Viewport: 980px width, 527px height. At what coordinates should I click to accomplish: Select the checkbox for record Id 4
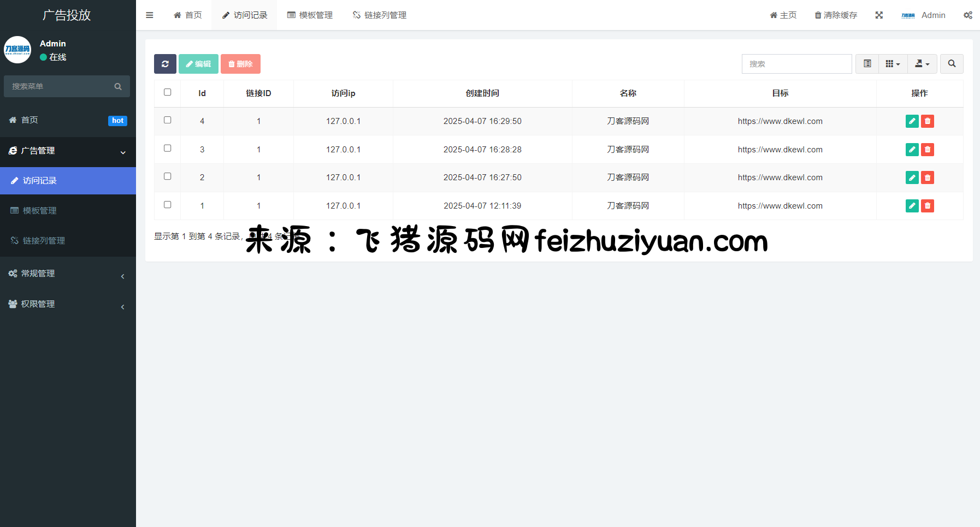168,120
